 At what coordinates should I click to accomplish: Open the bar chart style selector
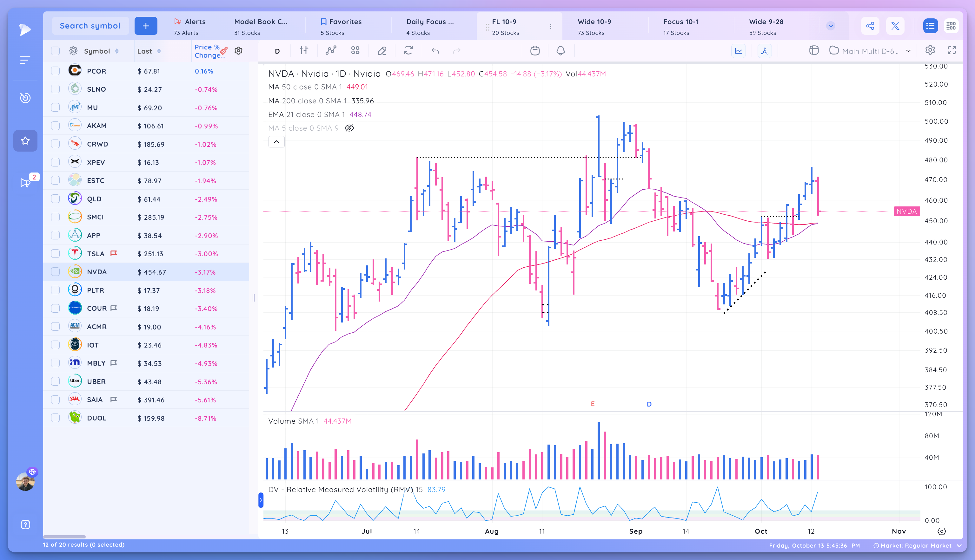point(304,50)
